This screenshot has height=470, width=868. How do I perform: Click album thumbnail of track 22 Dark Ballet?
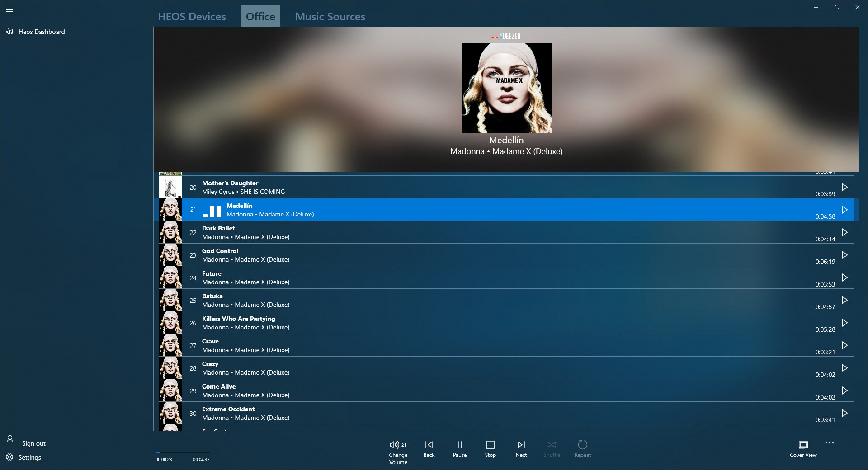coord(170,232)
